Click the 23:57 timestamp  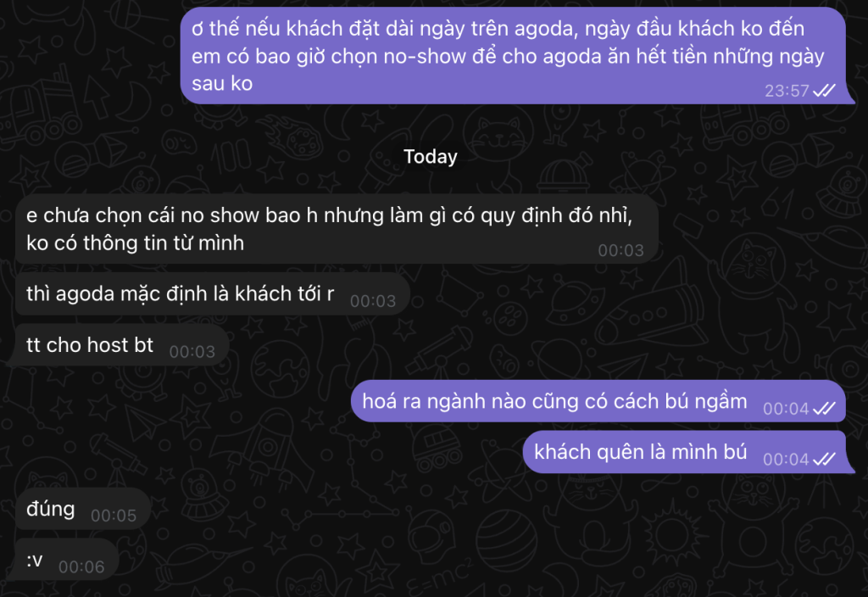tap(787, 91)
